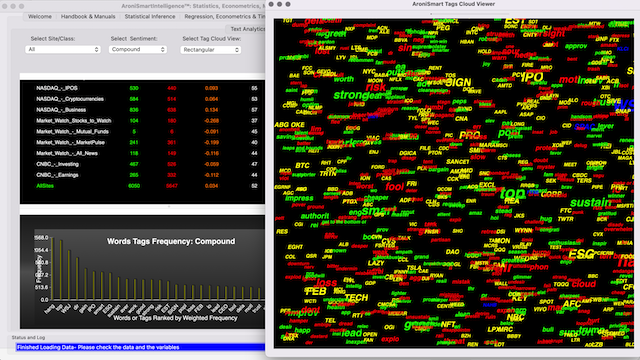The height and width of the screenshot is (360, 640).
Task: Open the Select Site/Class dropdown showing All
Action: [x=62, y=49]
